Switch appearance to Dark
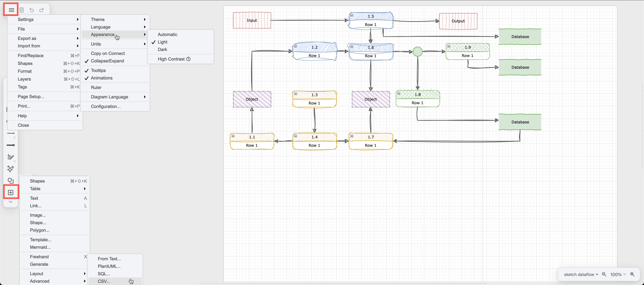Screen dimensions: 644x285 [181, 50]
